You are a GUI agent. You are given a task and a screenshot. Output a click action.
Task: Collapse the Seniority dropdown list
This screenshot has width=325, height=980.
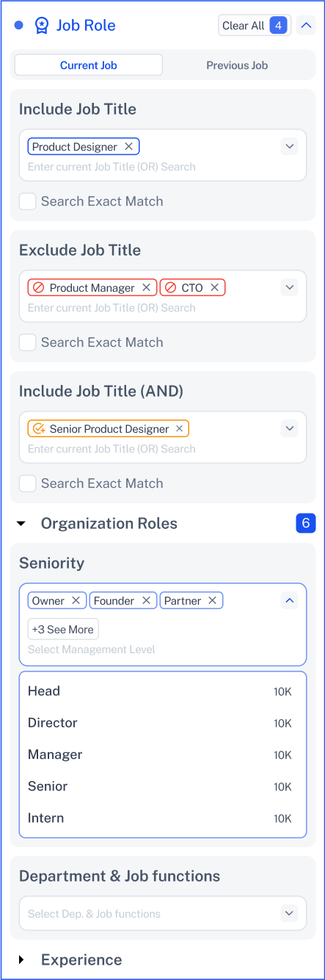[290, 601]
